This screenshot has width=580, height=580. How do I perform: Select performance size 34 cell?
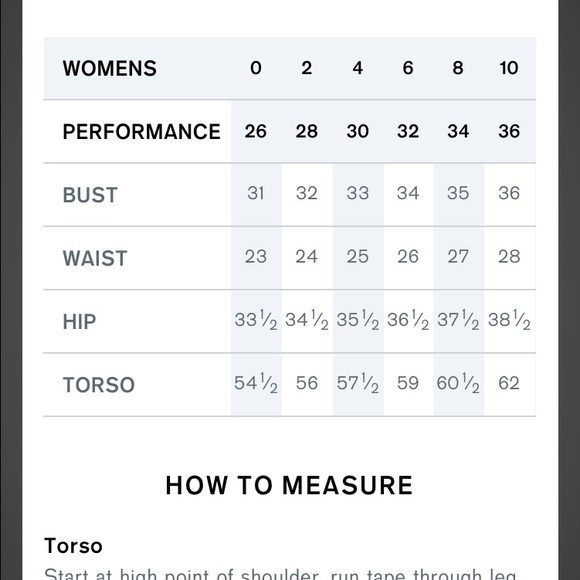pyautogui.click(x=458, y=131)
